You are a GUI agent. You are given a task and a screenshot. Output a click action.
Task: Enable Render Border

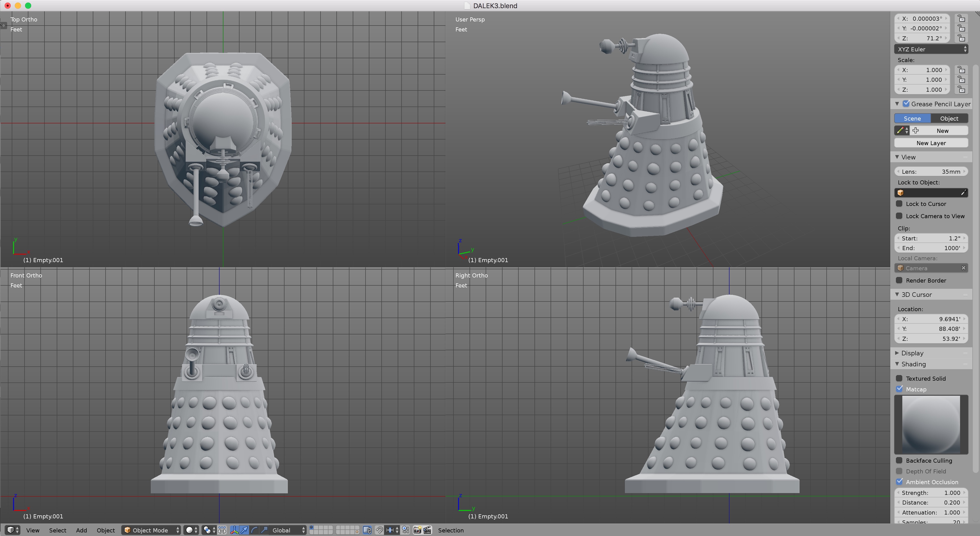(899, 280)
